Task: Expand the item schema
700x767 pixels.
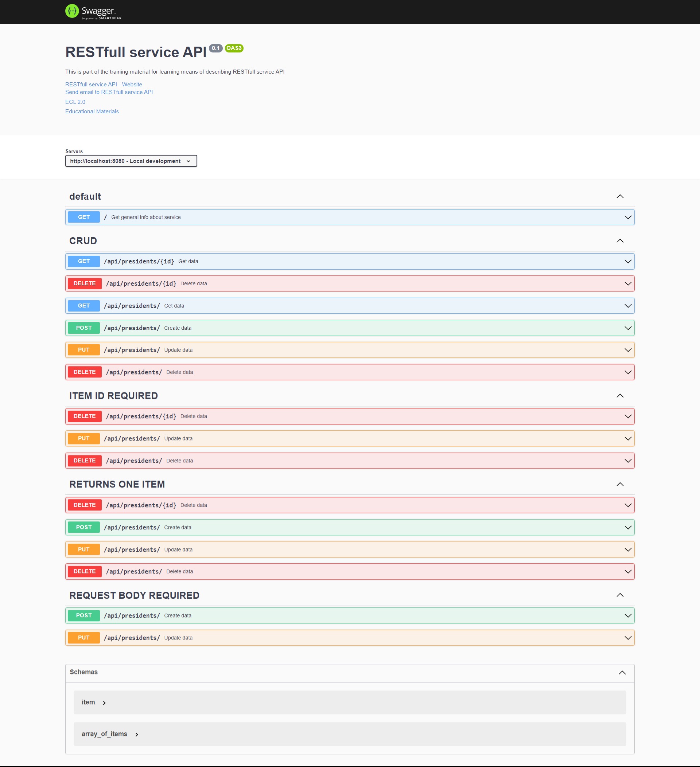Action: 104,703
